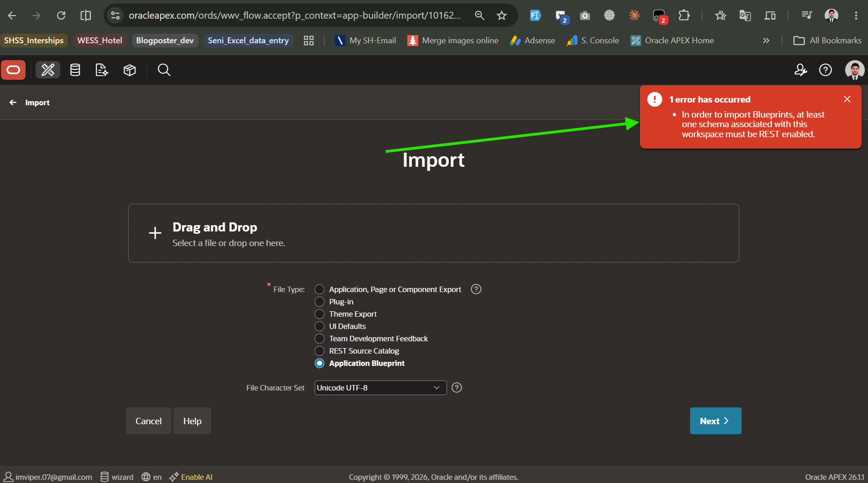Click the en language indicator

tap(151, 477)
